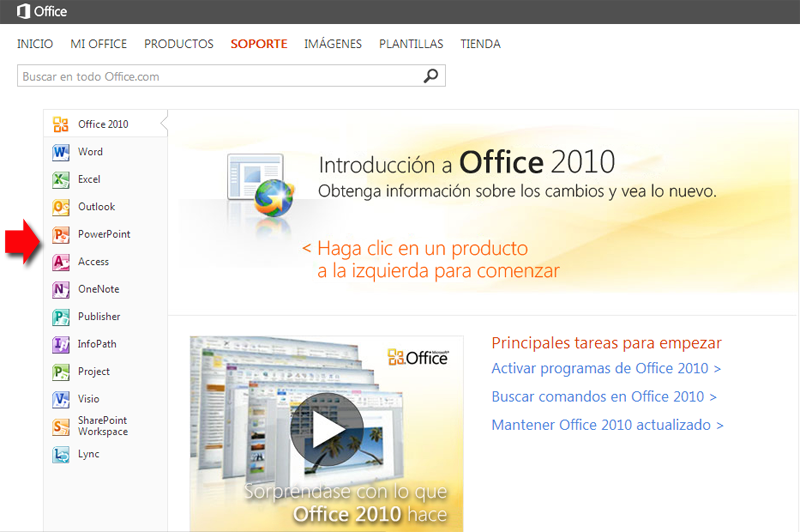Click the Visio icon
Image resolution: width=800 pixels, height=532 pixels.
tap(61, 399)
